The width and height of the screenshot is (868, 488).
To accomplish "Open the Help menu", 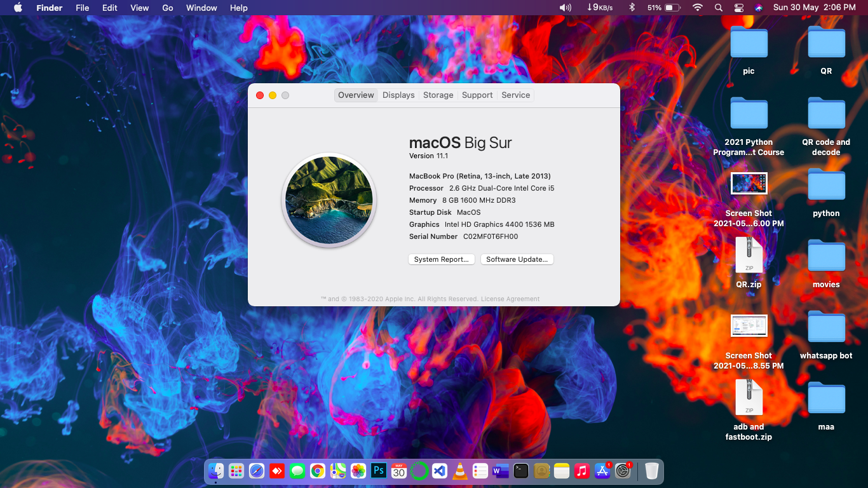I will (x=239, y=8).
